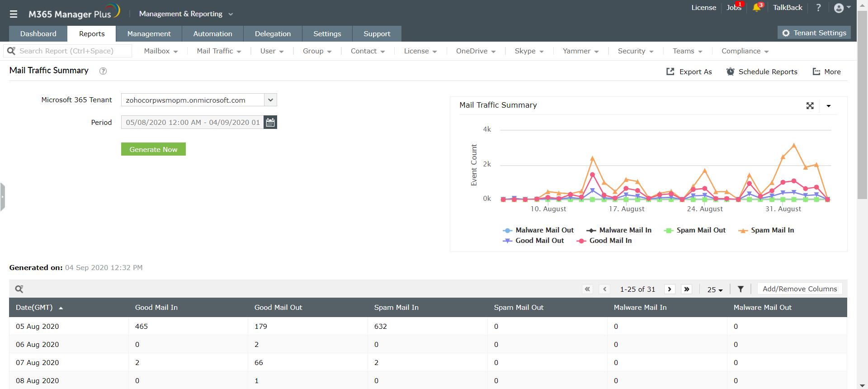Click the Search Report input field
This screenshot has width=868, height=389.
(72, 51)
